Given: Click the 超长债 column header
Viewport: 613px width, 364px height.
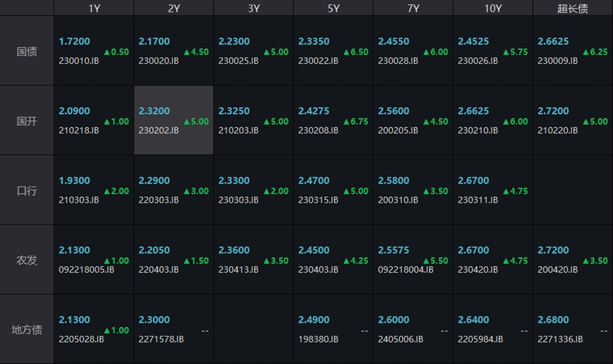Looking at the screenshot, I should click(573, 8).
